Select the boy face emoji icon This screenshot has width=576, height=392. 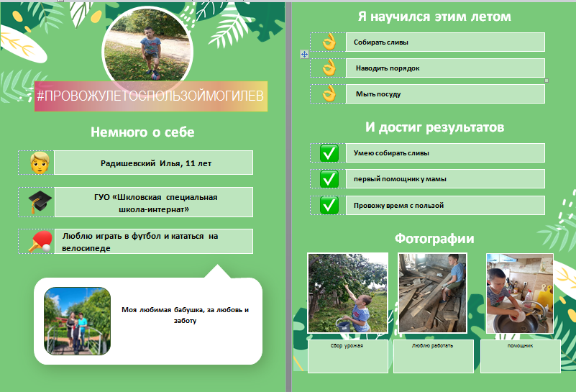click(40, 163)
